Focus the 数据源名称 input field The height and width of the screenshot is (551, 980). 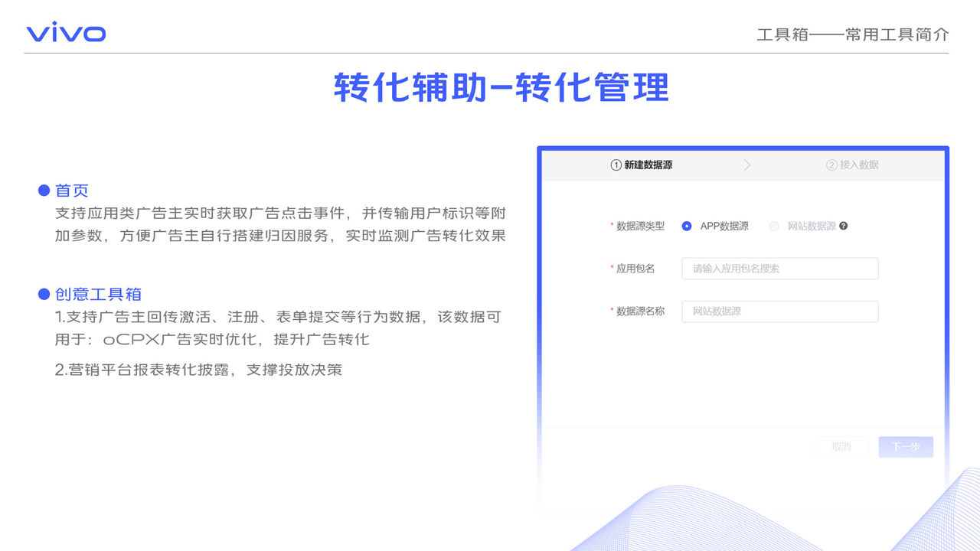coord(779,311)
